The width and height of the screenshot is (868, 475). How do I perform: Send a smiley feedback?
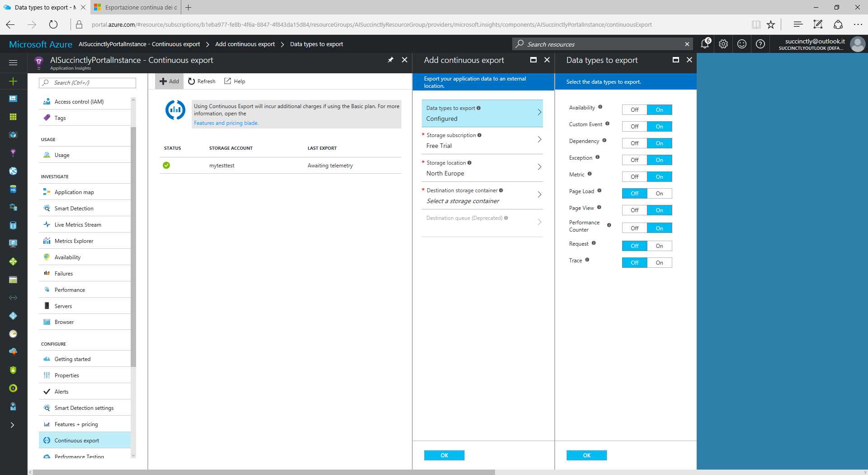pos(741,44)
